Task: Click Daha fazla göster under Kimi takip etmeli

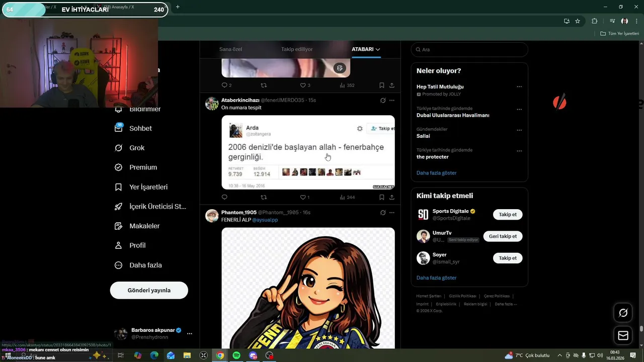Action: point(436,278)
